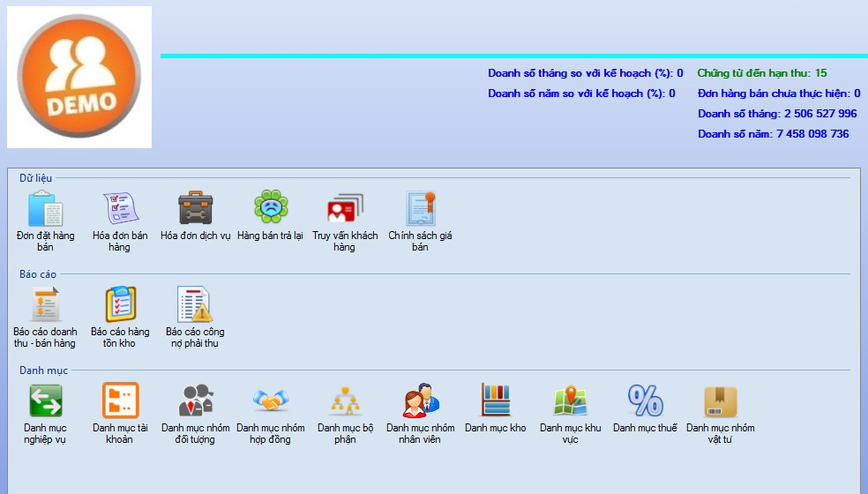Image resolution: width=868 pixels, height=494 pixels.
Task: Open Báo cáo doanh thu - bán hàng
Action: tap(45, 304)
